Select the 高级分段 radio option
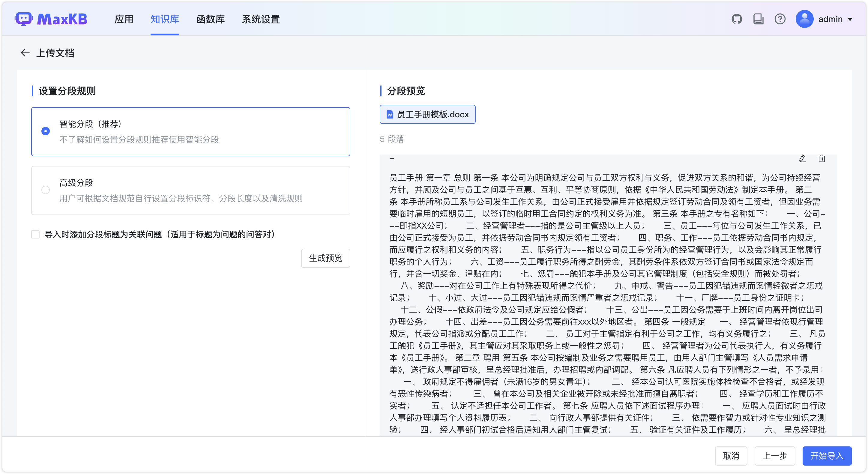Viewport: 868px width, 474px height. pyautogui.click(x=46, y=190)
